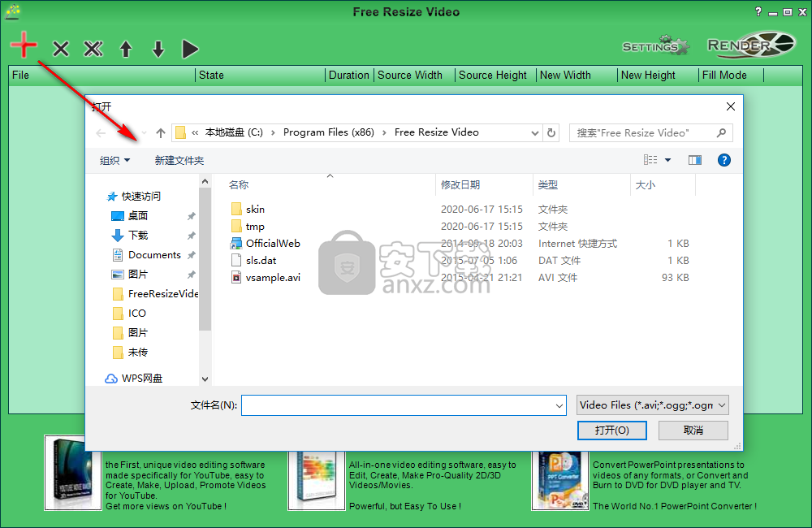This screenshot has width=812, height=528.
Task: Select ICO folder in sidebar
Action: point(129,313)
